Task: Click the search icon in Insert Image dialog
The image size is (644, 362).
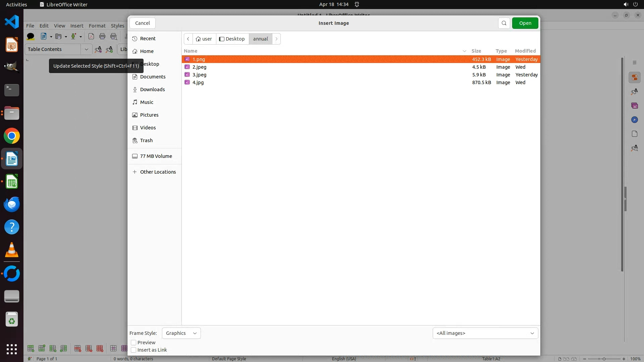Action: pos(504,23)
